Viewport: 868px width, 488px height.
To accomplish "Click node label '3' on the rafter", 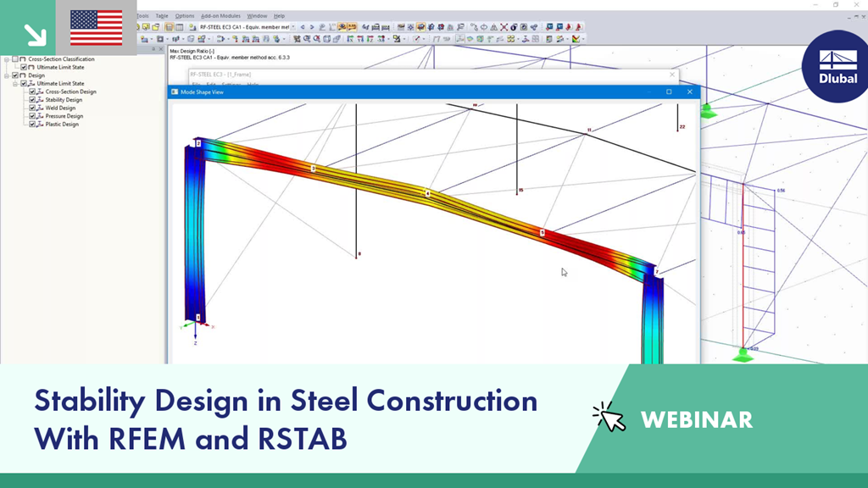I will [x=313, y=169].
